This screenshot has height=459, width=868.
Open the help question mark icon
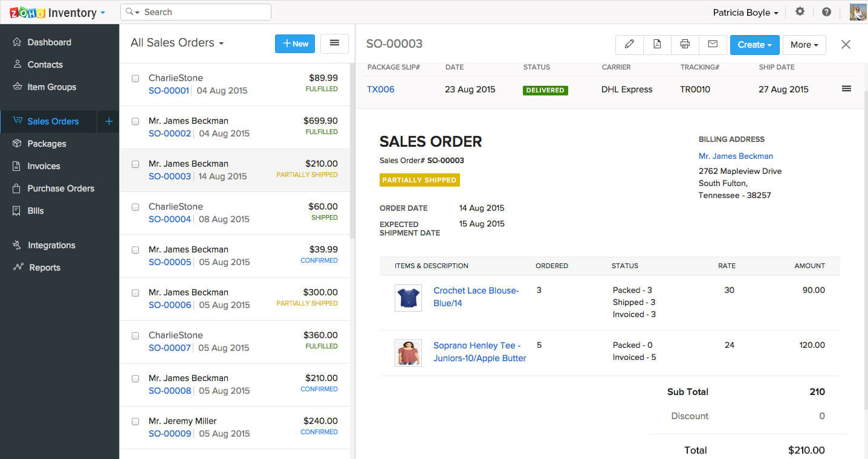(x=826, y=11)
